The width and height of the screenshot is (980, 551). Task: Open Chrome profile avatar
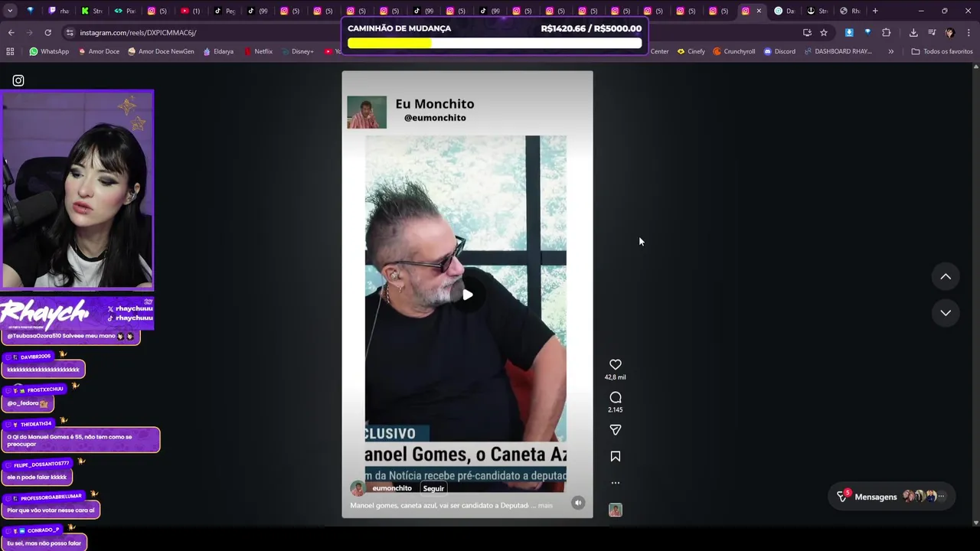[x=950, y=33]
